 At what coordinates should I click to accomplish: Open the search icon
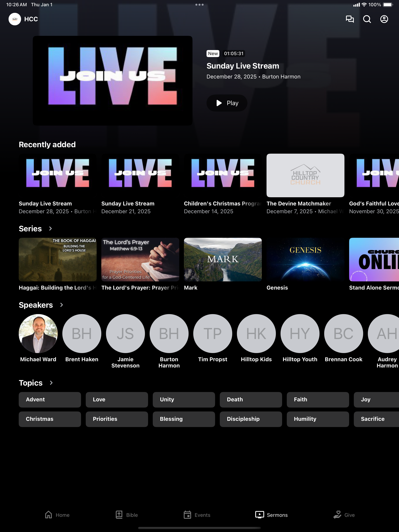[x=367, y=19]
